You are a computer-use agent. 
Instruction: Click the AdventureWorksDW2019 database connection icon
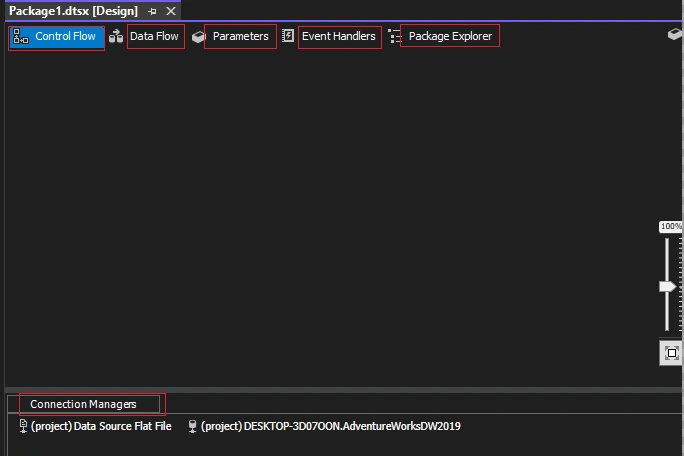click(192, 426)
